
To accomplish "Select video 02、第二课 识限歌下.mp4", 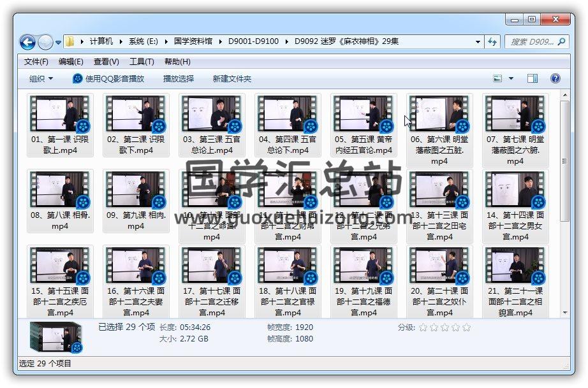I will (136, 125).
